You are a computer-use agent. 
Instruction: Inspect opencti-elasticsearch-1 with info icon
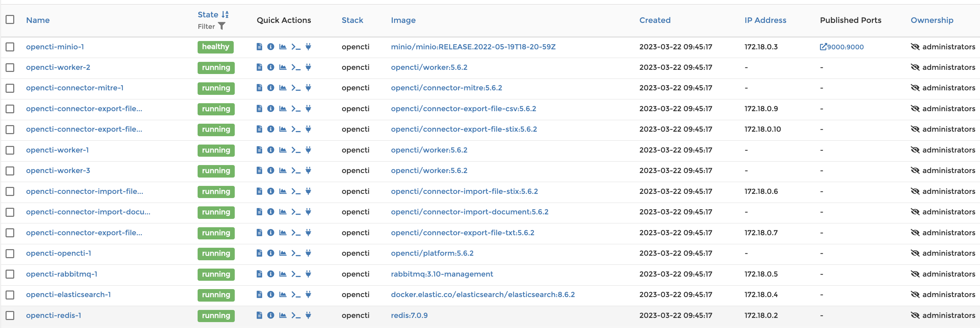pos(271,295)
